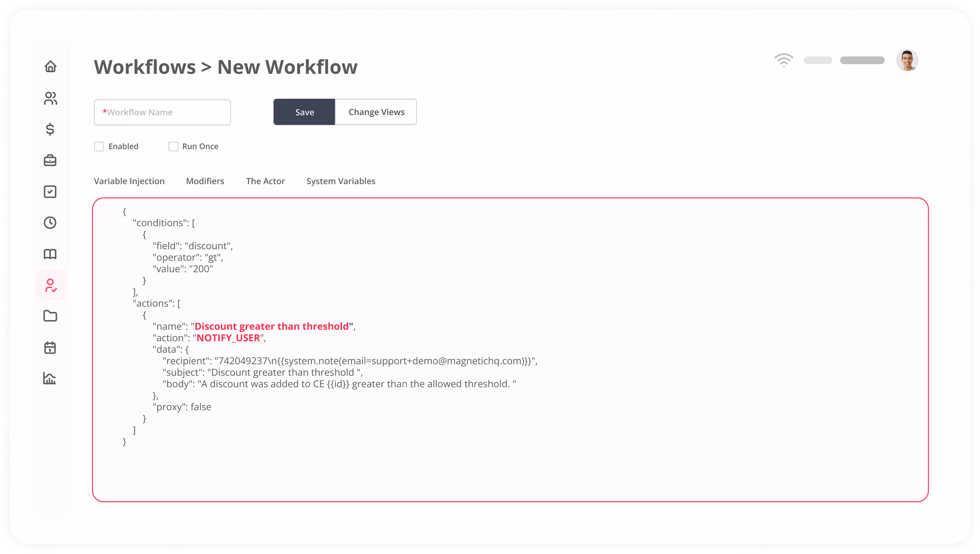Click the wifi status icon

pyautogui.click(x=784, y=60)
